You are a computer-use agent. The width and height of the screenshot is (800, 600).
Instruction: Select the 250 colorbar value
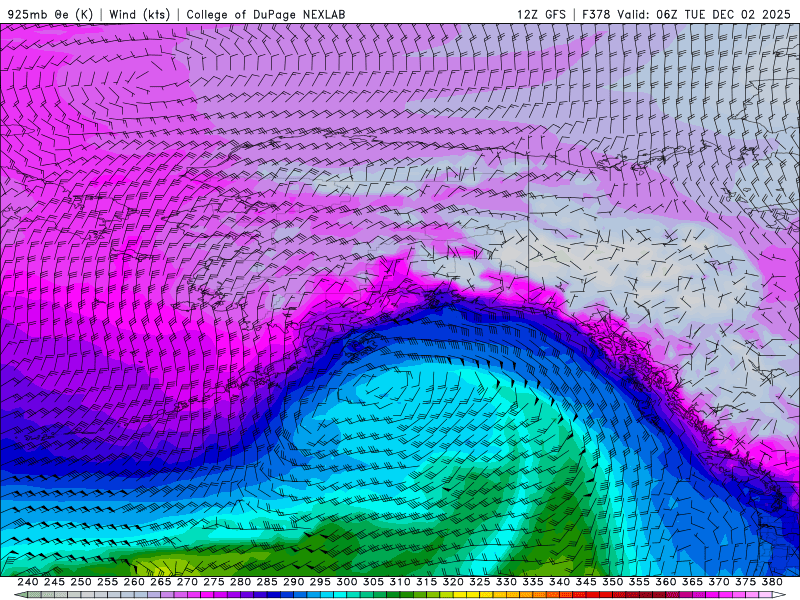[81, 582]
